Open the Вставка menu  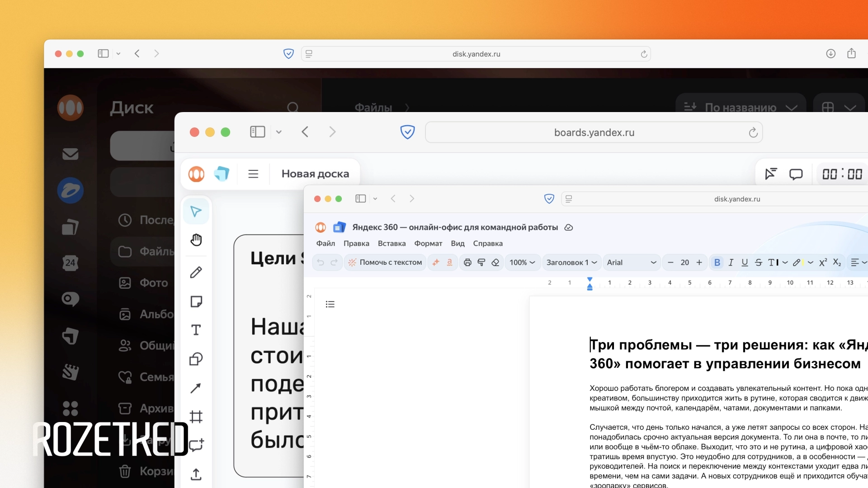392,243
